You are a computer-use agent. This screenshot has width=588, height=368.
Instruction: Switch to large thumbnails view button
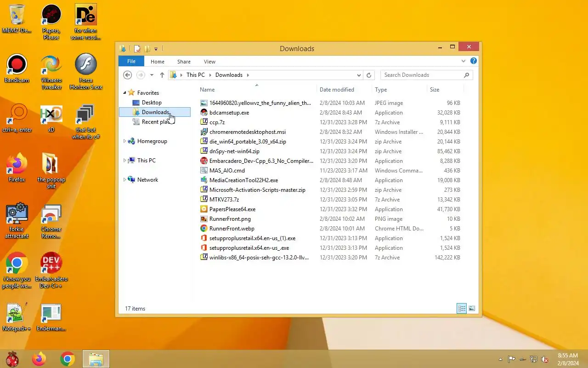pyautogui.click(x=472, y=309)
